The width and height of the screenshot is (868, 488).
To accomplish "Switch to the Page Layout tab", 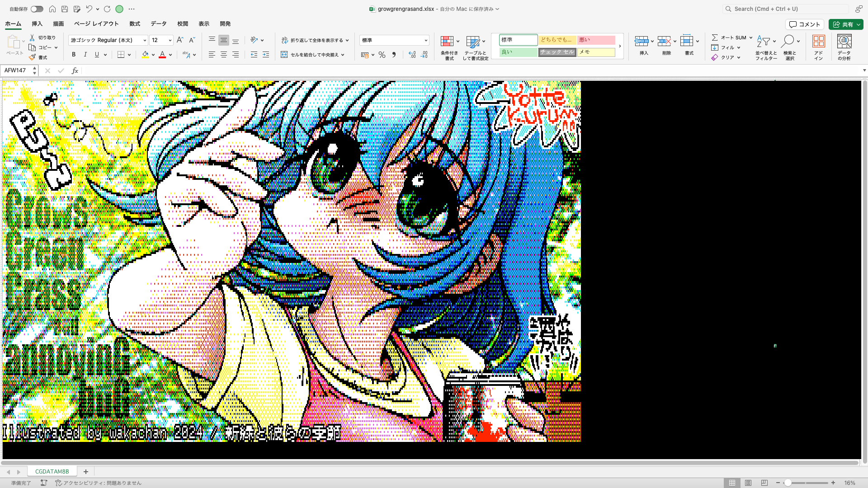I will coord(96,24).
